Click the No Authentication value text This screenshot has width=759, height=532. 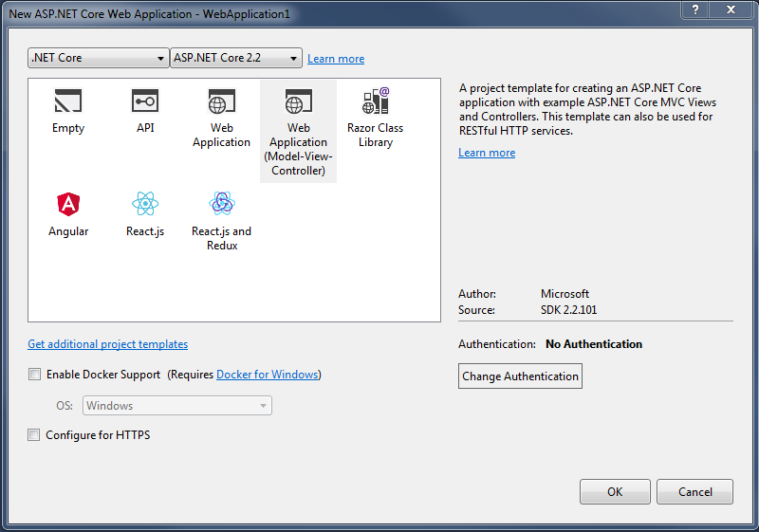(x=594, y=344)
